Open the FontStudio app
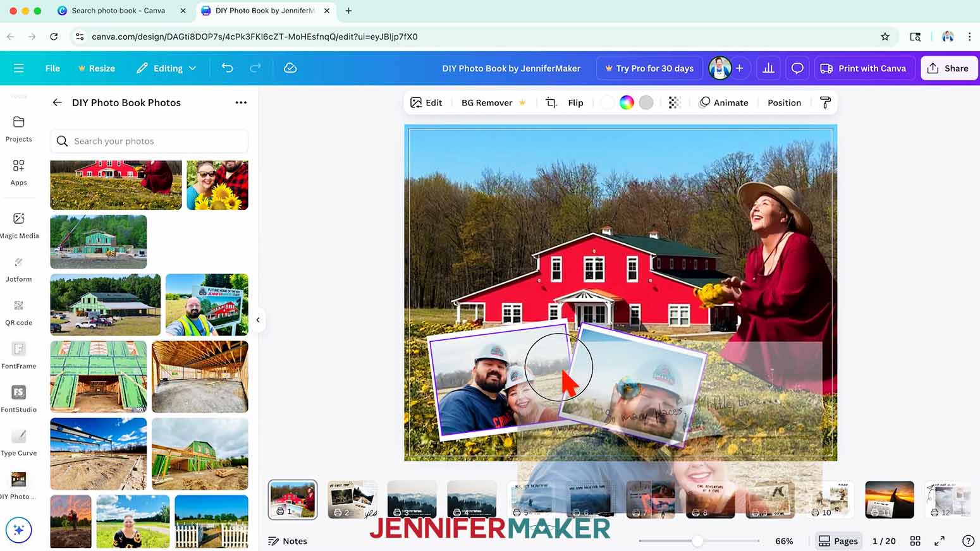The image size is (980, 551). [19, 400]
